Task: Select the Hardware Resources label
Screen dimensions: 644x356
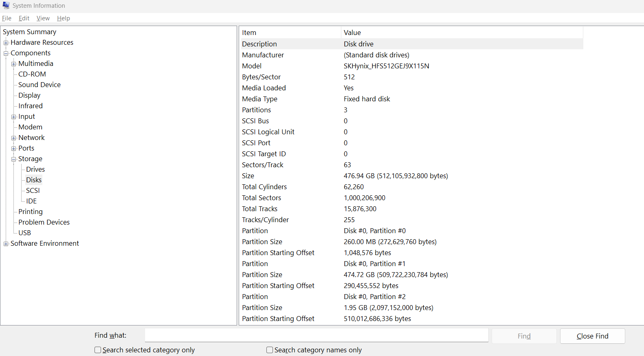Action: coord(42,42)
